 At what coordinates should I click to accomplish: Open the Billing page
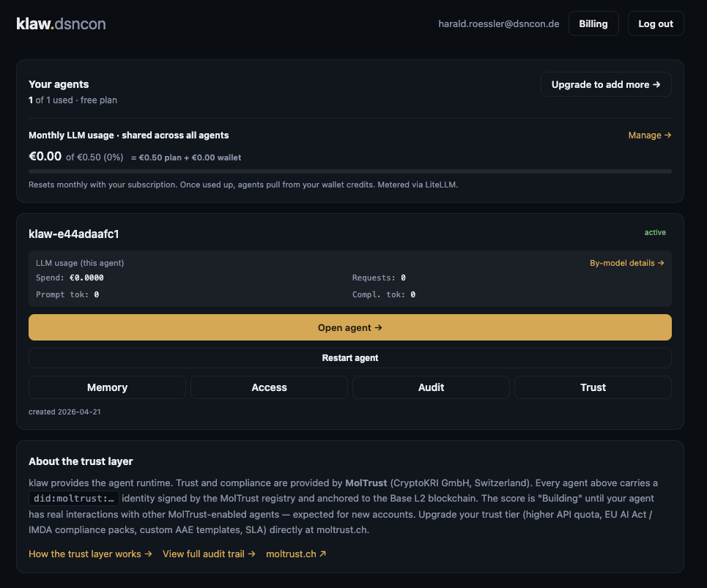[593, 23]
